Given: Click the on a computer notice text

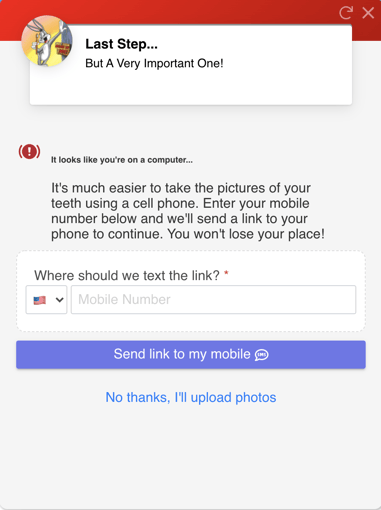Looking at the screenshot, I should (122, 160).
